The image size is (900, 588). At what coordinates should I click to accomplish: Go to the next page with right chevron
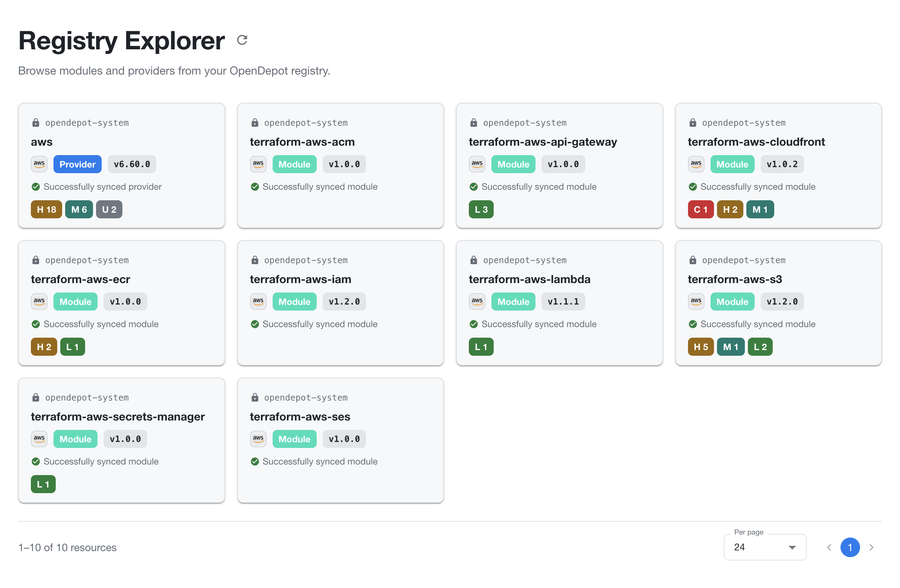coord(871,547)
